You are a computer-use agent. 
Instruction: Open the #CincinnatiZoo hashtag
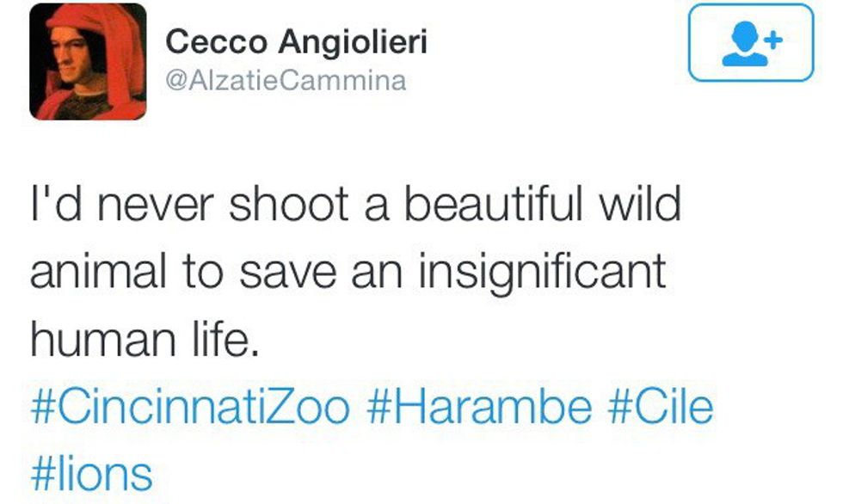pos(189,407)
